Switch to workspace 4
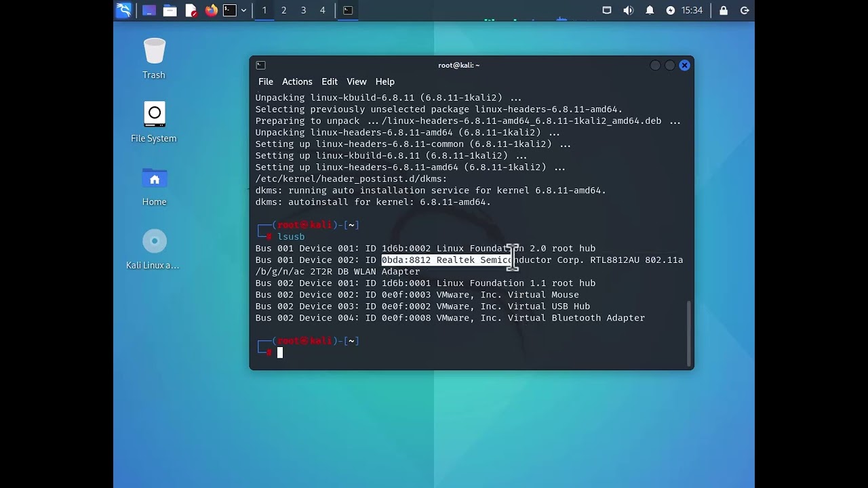The width and height of the screenshot is (868, 488). coord(322,10)
